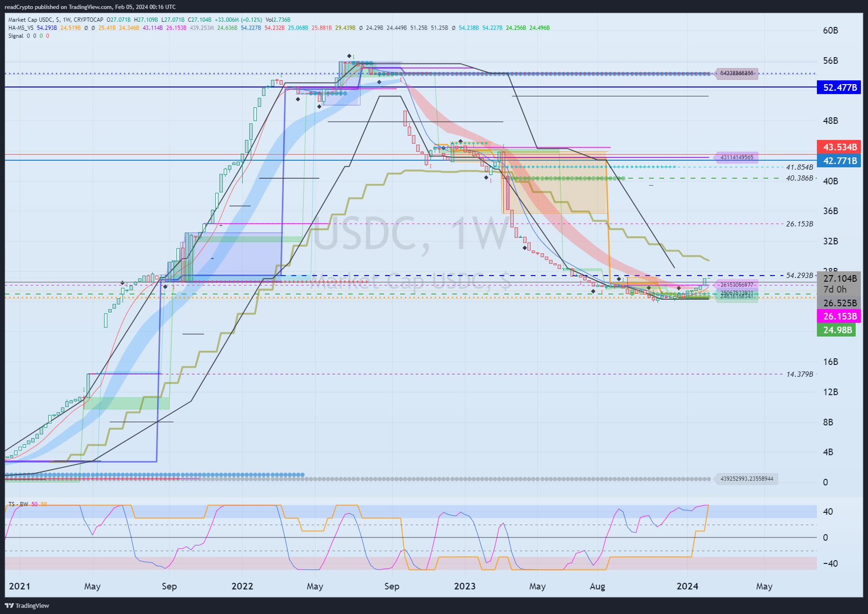Click the -40 oscillator axis tick
The height and width of the screenshot is (614, 868).
830,563
